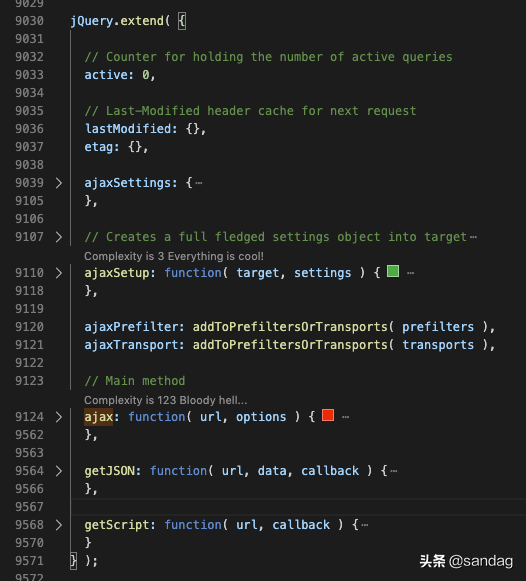Click the 'ajaxSettings' property name
This screenshot has height=581, width=526.
[x=127, y=183]
